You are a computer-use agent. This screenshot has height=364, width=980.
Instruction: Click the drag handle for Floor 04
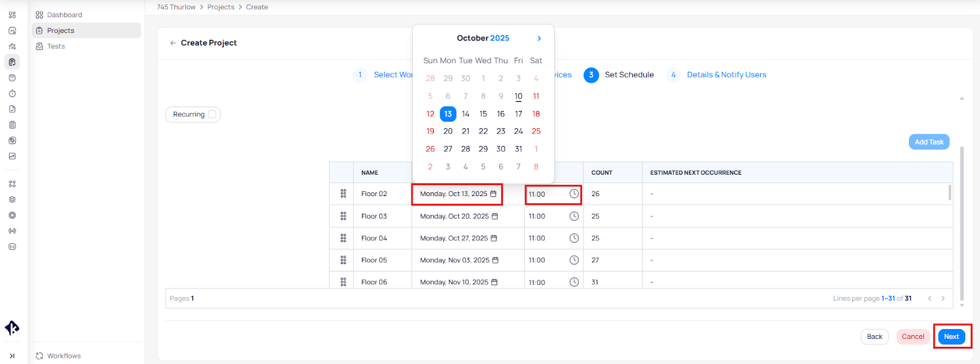pyautogui.click(x=343, y=238)
